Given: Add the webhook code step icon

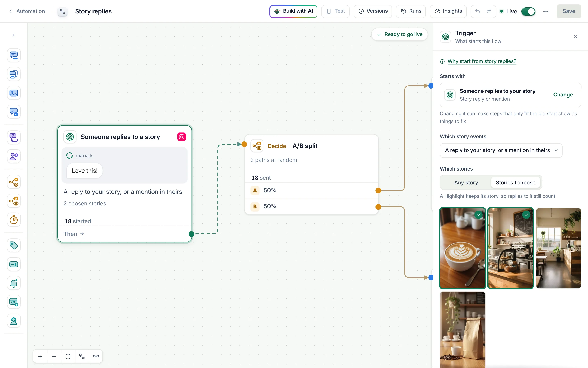Looking at the screenshot, I should click(14, 302).
